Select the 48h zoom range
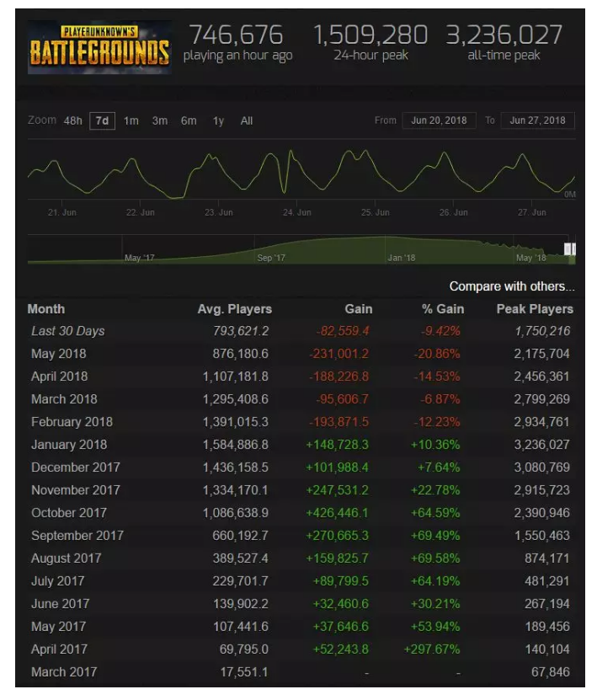The height and width of the screenshot is (700, 597). coord(72,121)
